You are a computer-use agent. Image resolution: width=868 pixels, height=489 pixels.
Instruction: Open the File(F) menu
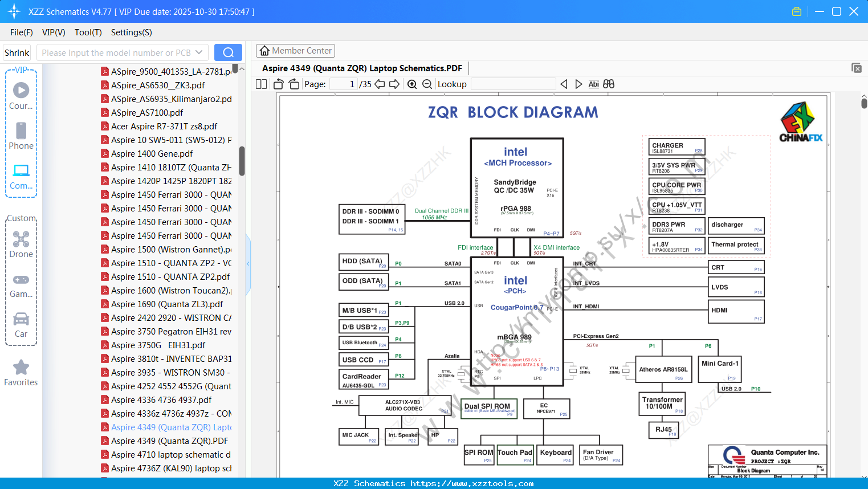22,32
